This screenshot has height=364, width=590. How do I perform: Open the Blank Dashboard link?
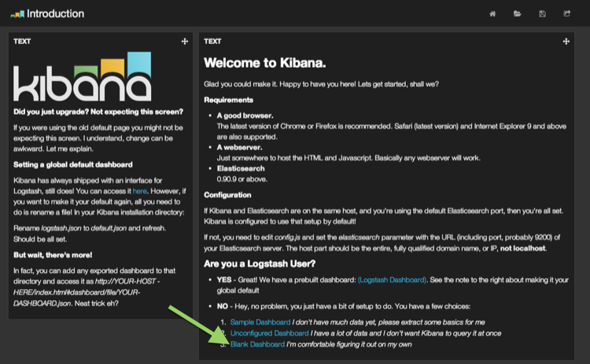click(x=258, y=344)
